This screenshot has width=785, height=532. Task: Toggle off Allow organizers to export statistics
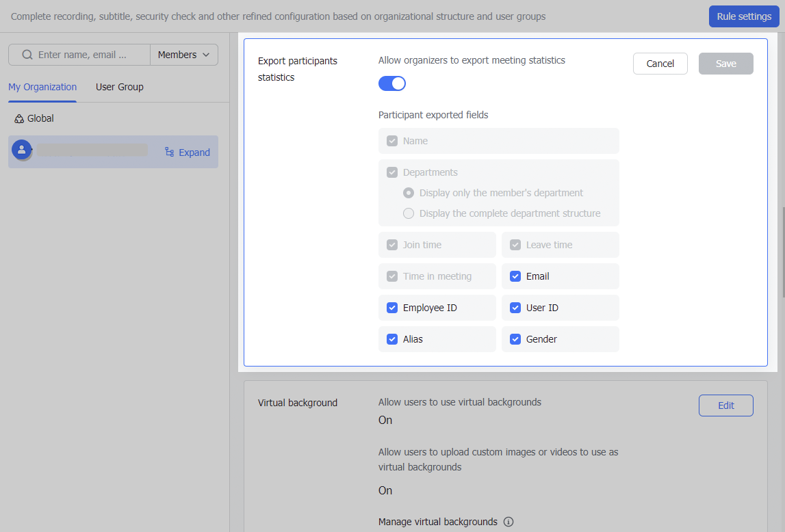(x=392, y=83)
